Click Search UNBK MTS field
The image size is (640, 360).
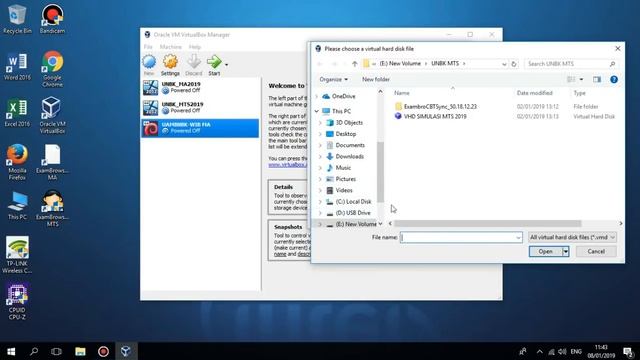pyautogui.click(x=571, y=64)
